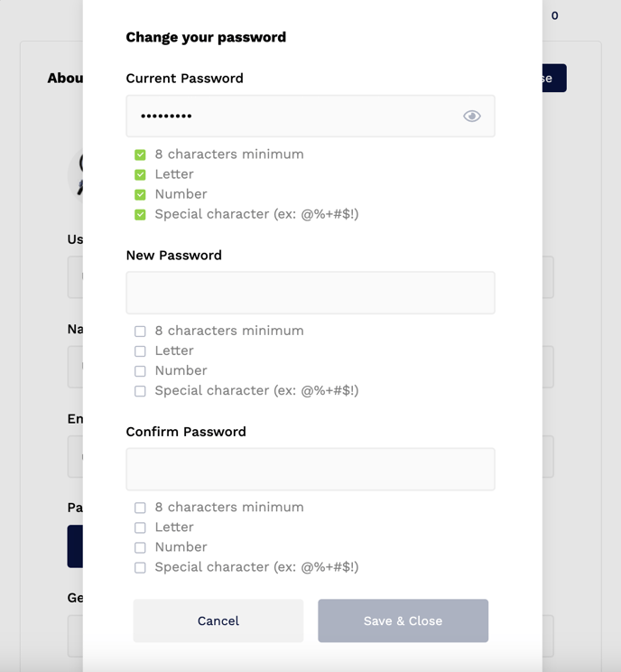Click the green Number checkbox under Current Password

click(140, 194)
